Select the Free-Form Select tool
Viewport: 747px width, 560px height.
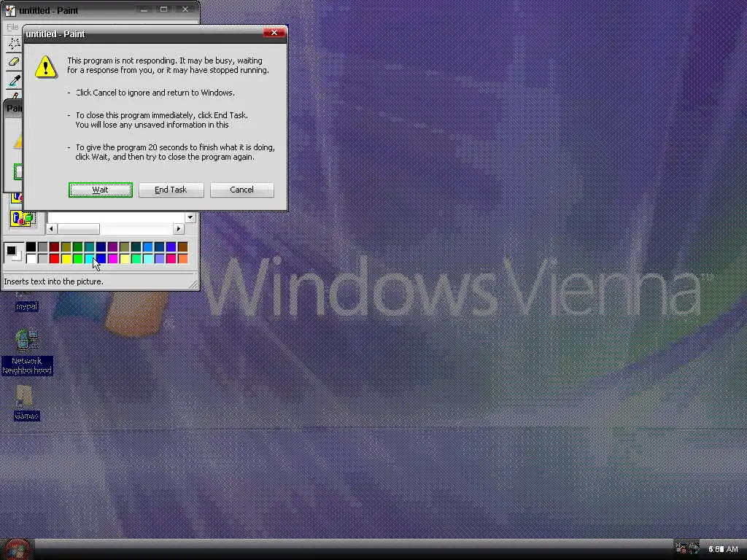[x=14, y=44]
